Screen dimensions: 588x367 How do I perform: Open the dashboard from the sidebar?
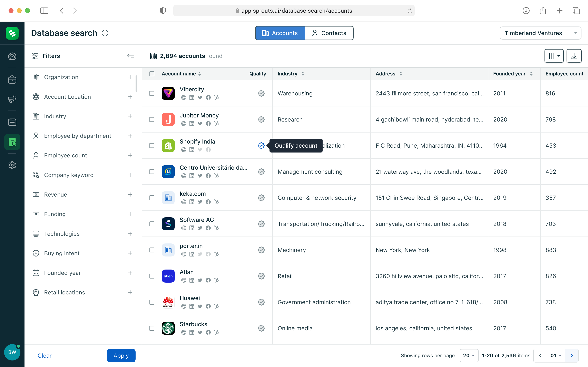[12, 56]
